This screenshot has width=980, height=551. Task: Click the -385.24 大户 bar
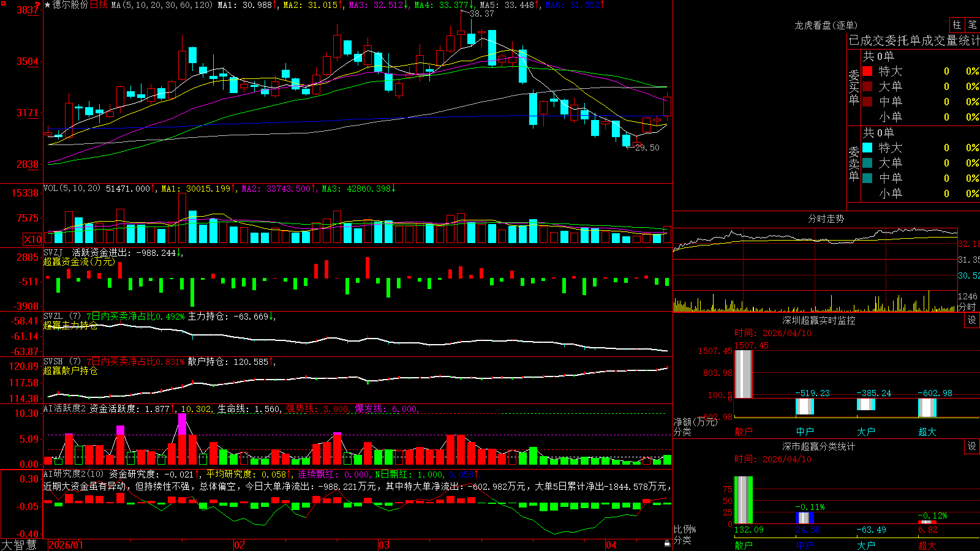coord(866,404)
